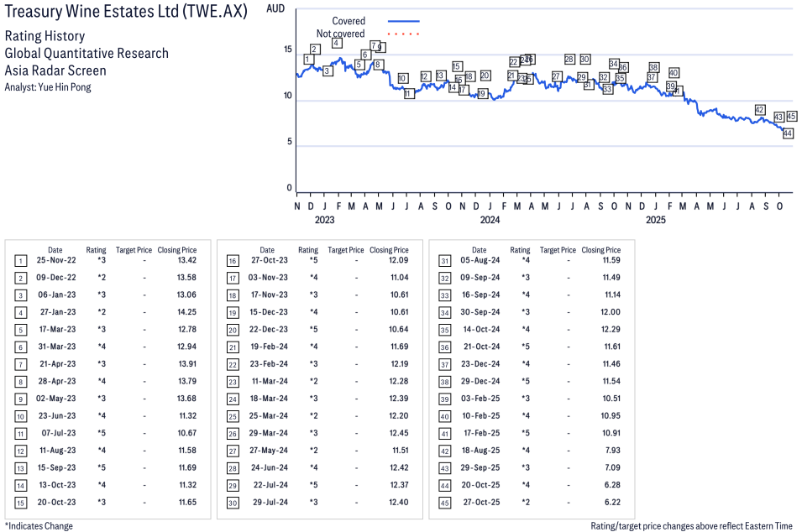Click the Covered legend label

pos(349,21)
